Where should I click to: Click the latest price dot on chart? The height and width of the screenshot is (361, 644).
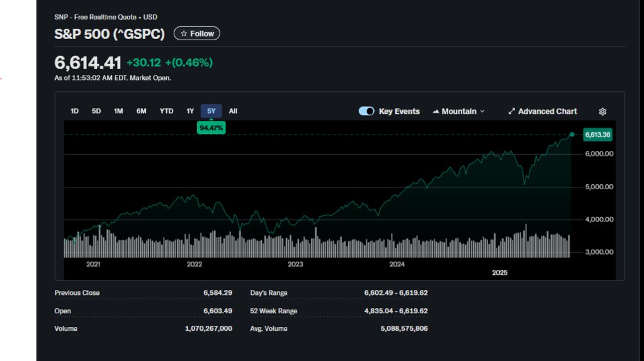[x=572, y=135]
